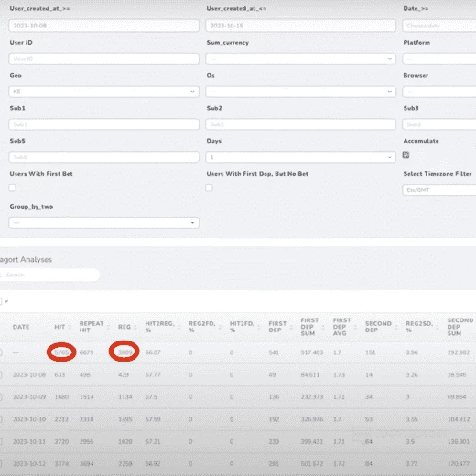The height and width of the screenshot is (476, 476).
Task: Tick Users With First Dep, But No Bet
Action: pyautogui.click(x=209, y=188)
